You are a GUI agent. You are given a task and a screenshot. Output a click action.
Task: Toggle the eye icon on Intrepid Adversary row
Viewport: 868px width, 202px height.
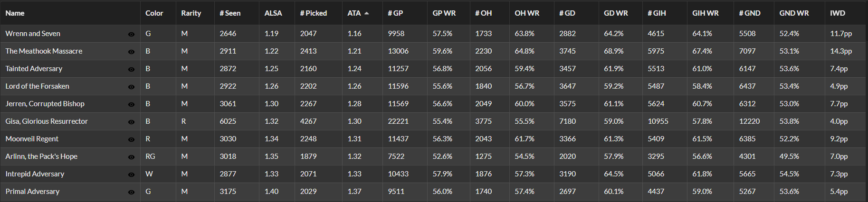click(x=131, y=174)
